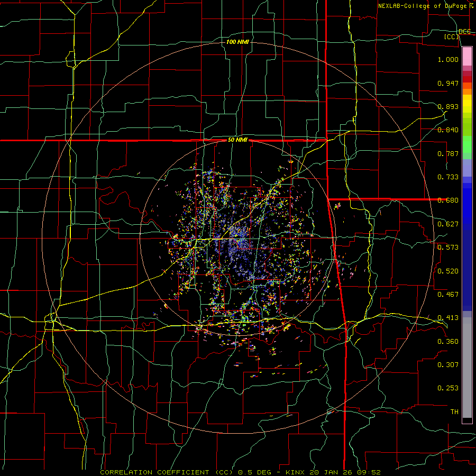
Task: Click the 0.840 value on the color scale
Action: click(x=448, y=130)
